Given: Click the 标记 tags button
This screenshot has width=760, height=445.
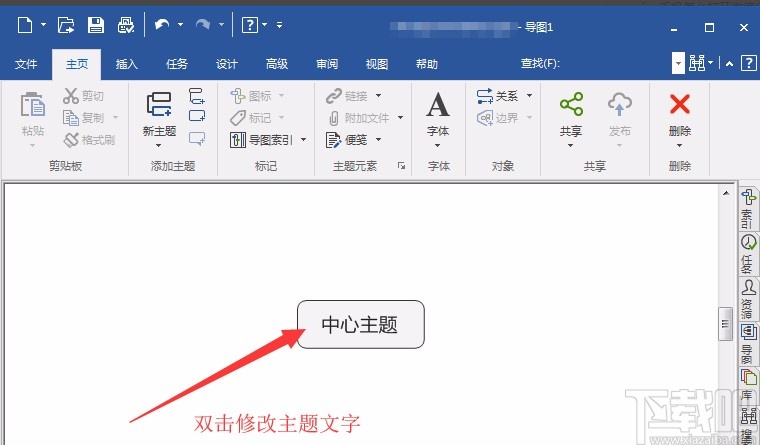Looking at the screenshot, I should 251,118.
